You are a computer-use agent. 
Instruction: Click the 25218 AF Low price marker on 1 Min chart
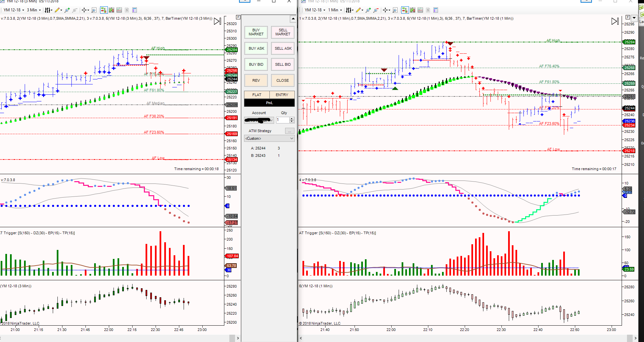629,151
